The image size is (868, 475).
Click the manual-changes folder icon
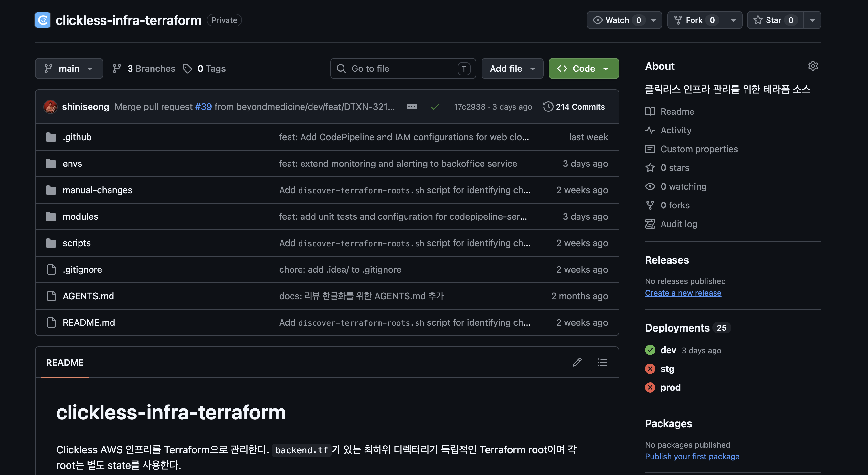point(51,190)
